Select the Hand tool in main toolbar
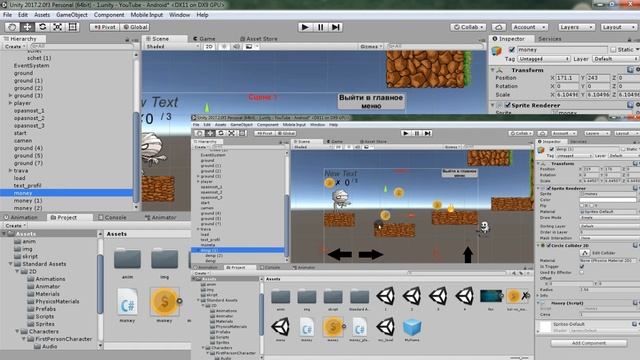Viewport: 640px width, 360px height. click(x=12, y=27)
